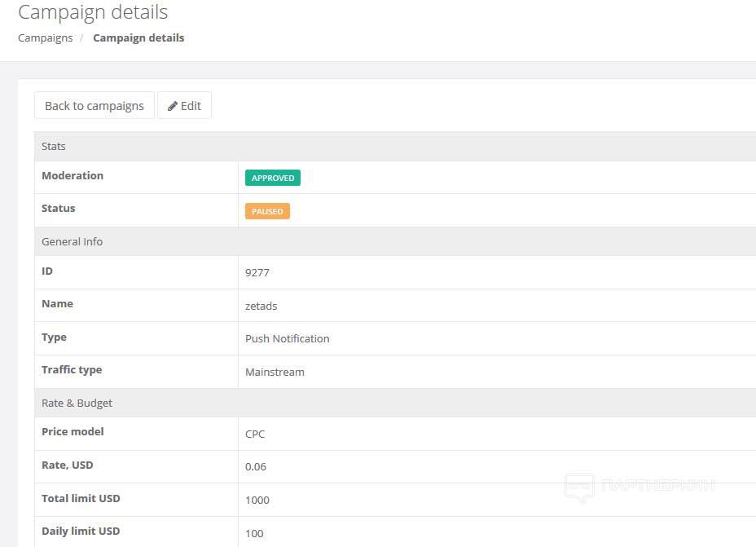Select the Stats section header
The height and width of the screenshot is (547, 756).
(54, 147)
